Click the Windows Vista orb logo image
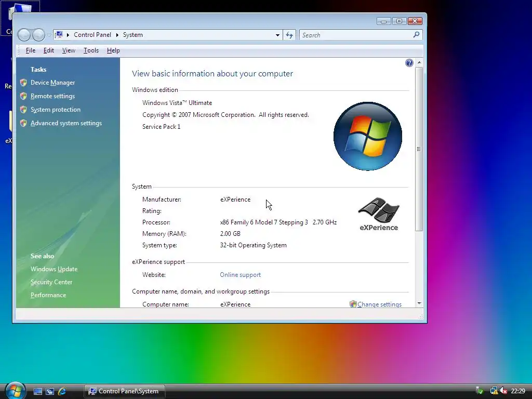The width and height of the screenshot is (532, 399). tap(368, 136)
